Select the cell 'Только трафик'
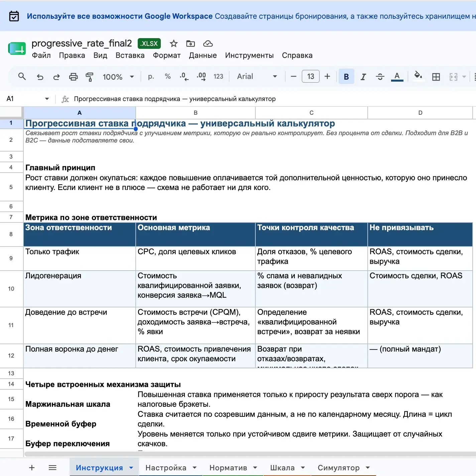Screen dimensions: 476x476 80,259
